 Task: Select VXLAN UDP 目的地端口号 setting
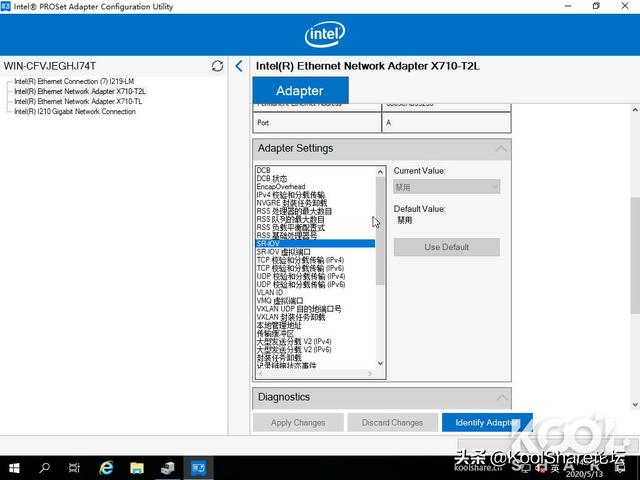tap(299, 309)
